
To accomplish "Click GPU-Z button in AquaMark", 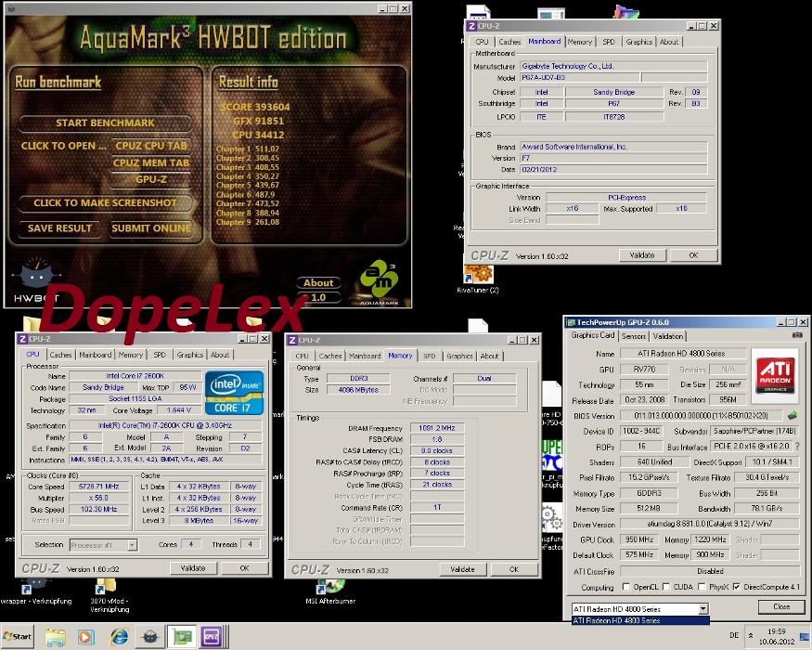I will tap(150, 179).
